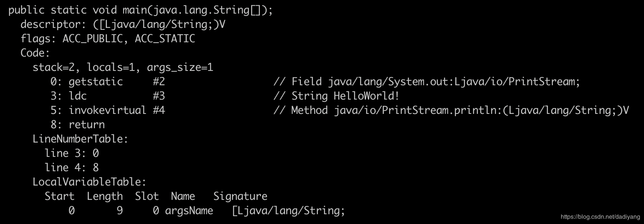The image size is (644, 224).
Task: Click the descriptor line text
Action: (x=123, y=25)
